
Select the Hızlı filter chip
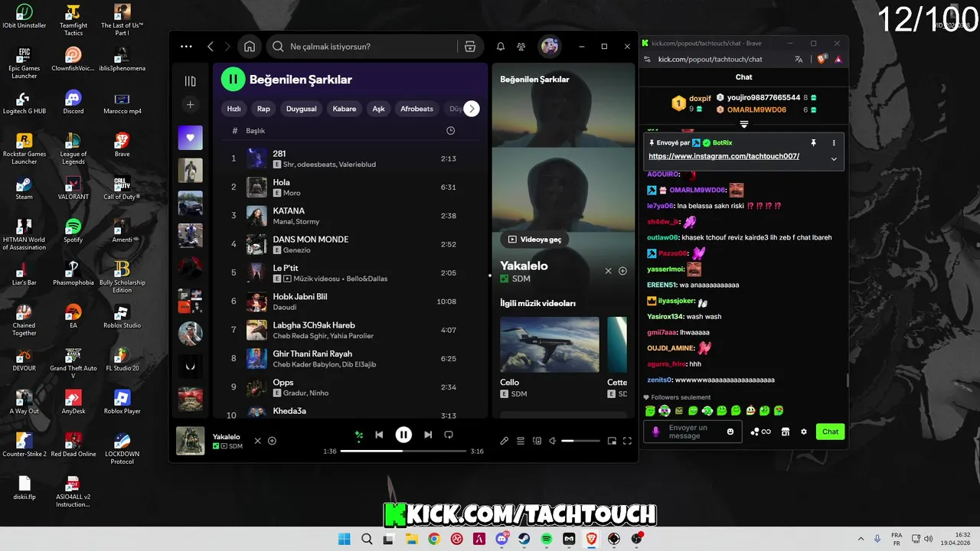click(x=234, y=109)
